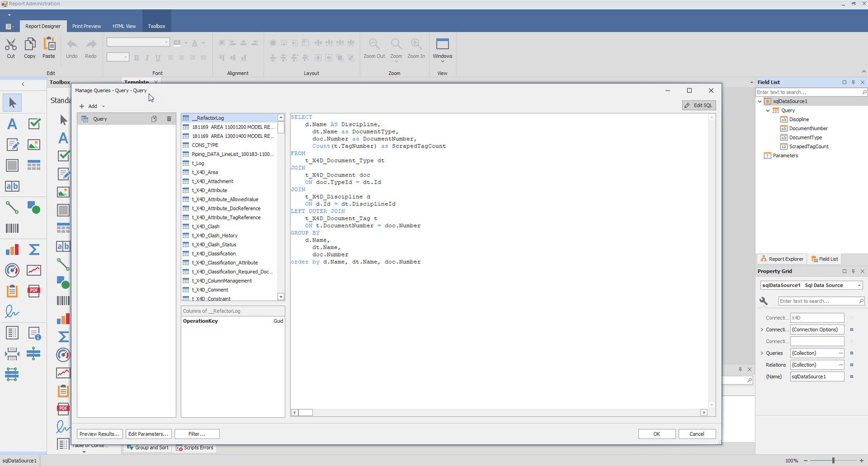Toggle the Property Grid auto-hide pin
This screenshot has width=868, height=466.
(x=853, y=271)
